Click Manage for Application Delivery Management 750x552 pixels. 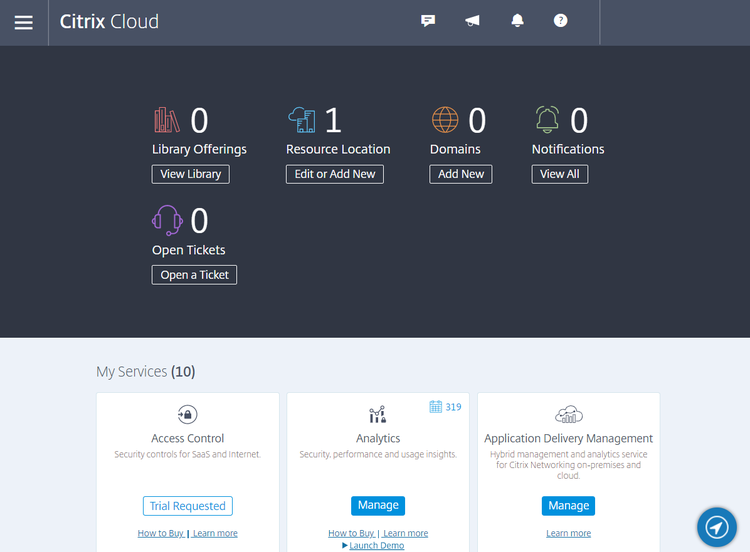(568, 506)
